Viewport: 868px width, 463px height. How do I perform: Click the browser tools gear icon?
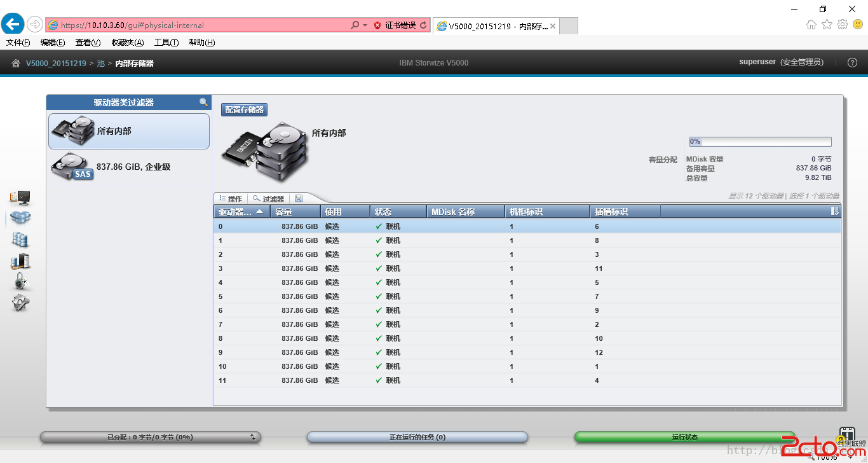pos(843,24)
